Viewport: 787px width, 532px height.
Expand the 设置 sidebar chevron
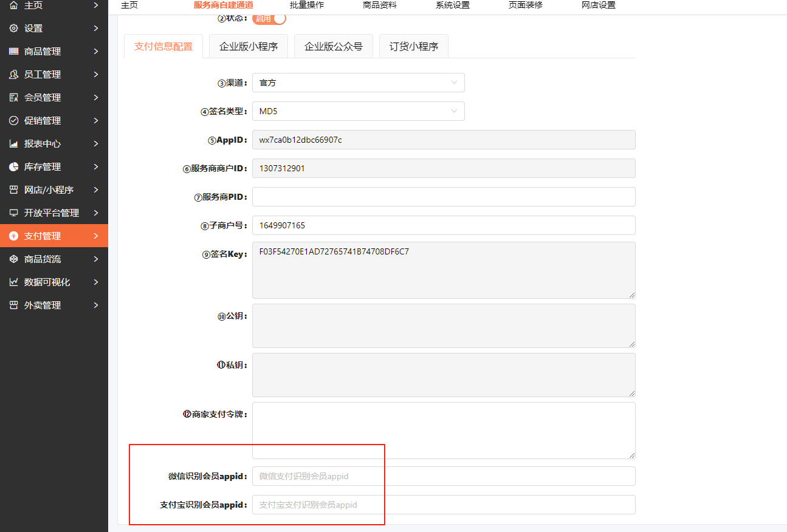pyautogui.click(x=96, y=28)
